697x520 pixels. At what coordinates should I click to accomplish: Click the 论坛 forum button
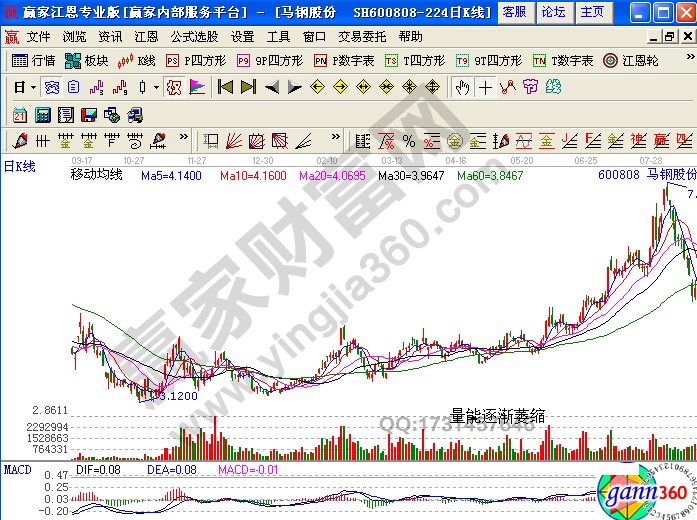pos(553,12)
